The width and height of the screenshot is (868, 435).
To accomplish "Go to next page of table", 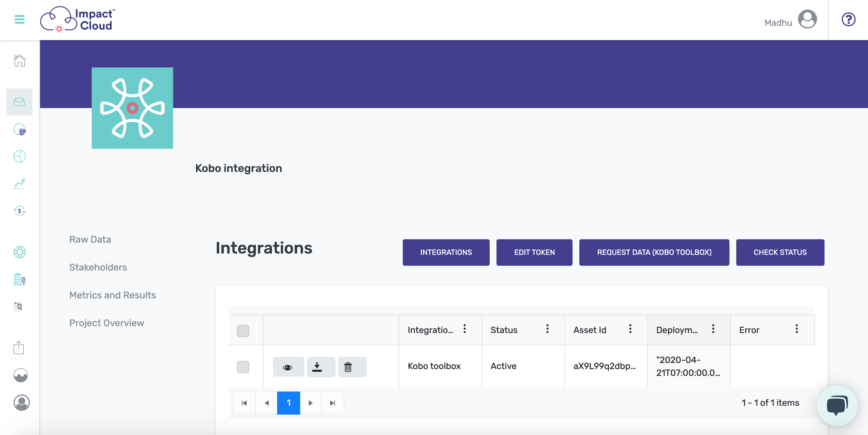I will click(311, 403).
